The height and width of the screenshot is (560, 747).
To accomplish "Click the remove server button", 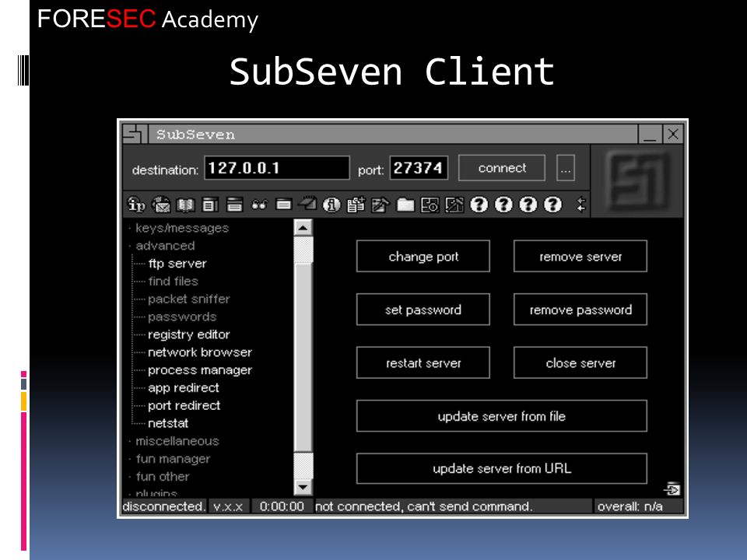I will click(580, 256).
